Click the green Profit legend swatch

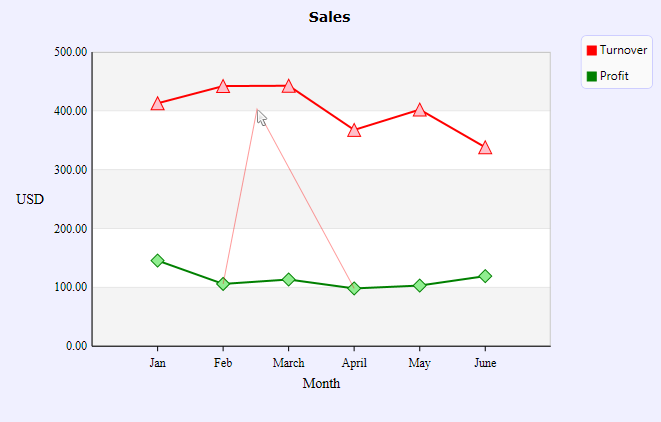click(x=592, y=76)
